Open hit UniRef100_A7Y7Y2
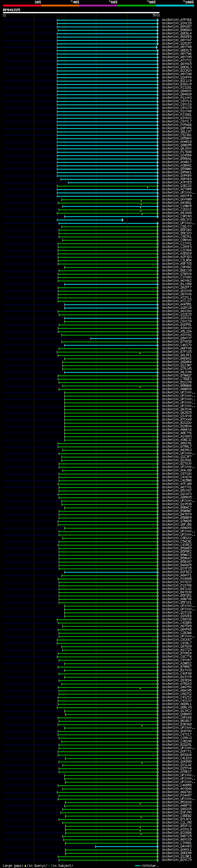The height and width of the screenshot is (868, 197). pos(177,61)
